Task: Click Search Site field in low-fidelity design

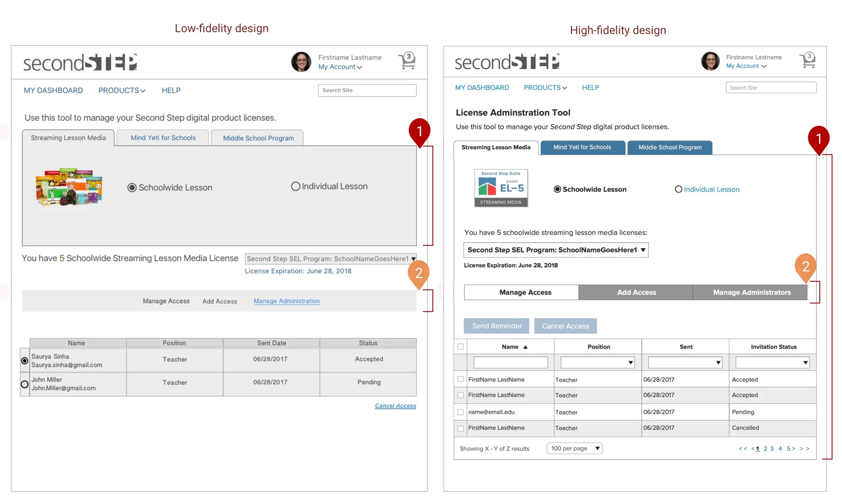Action: click(367, 90)
